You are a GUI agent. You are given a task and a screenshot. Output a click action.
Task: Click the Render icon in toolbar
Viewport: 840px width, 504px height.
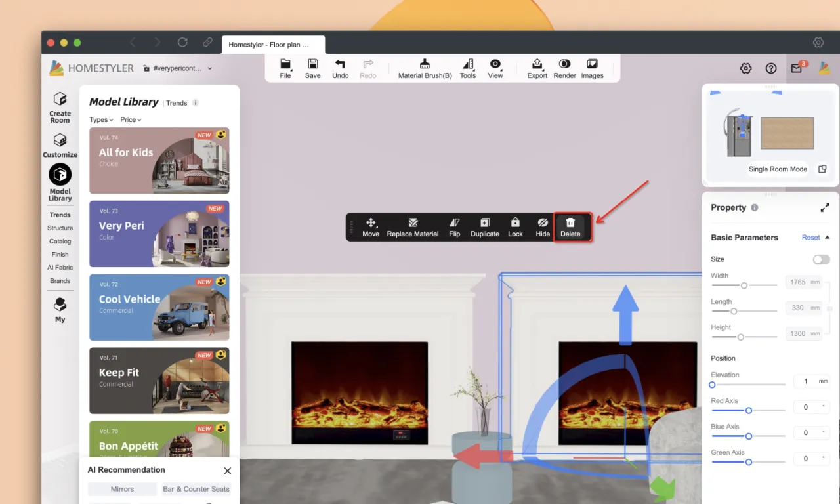tap(564, 64)
